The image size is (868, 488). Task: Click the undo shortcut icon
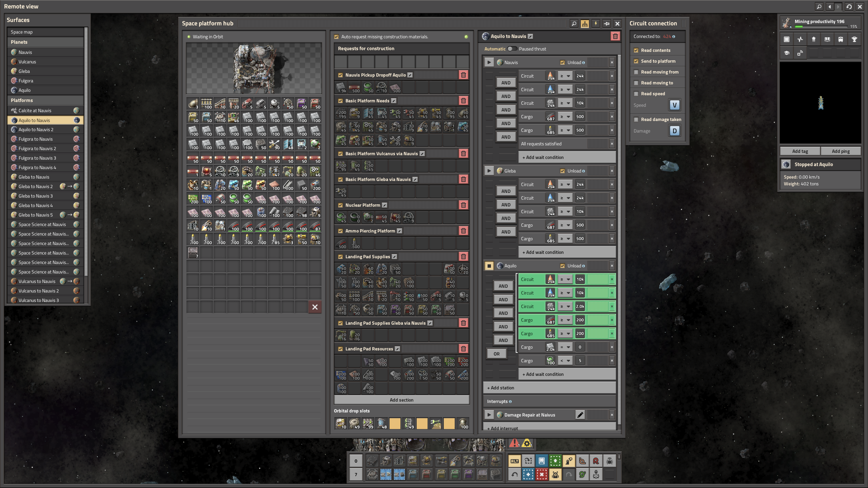(515, 474)
